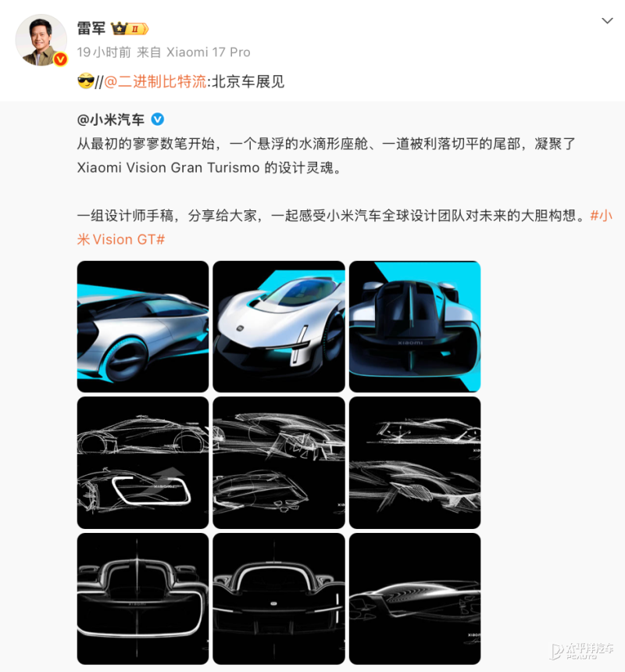Open the cyan rear-view render image
The image size is (625, 672).
click(x=415, y=327)
